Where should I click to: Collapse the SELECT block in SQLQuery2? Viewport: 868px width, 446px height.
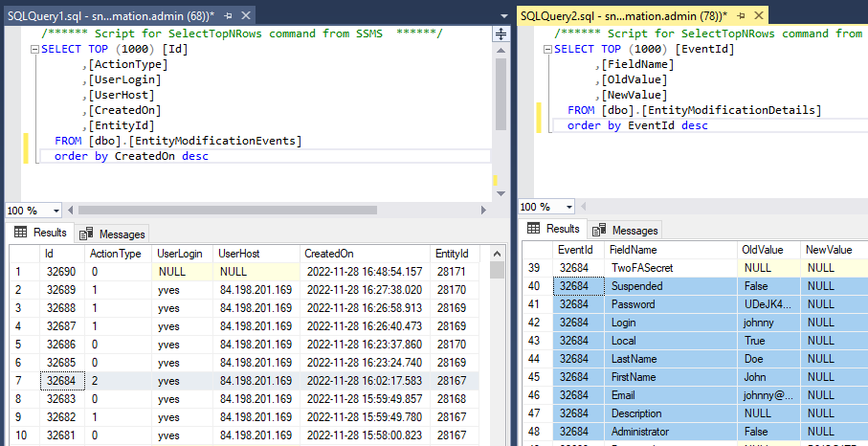(548, 49)
